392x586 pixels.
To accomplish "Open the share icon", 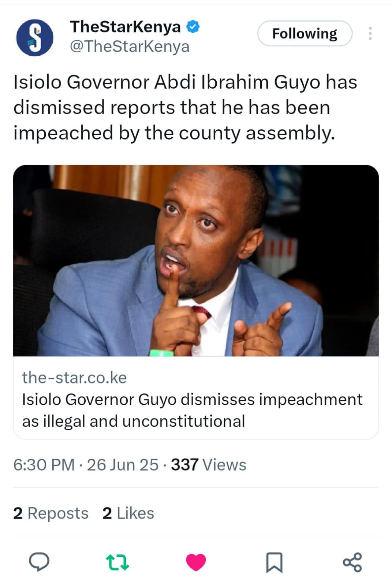I will tap(352, 562).
